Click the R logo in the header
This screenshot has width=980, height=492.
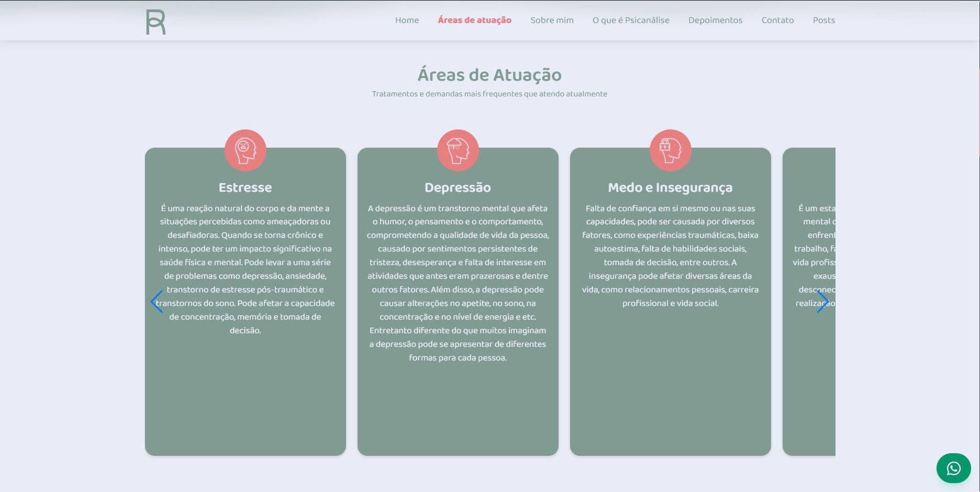click(155, 22)
